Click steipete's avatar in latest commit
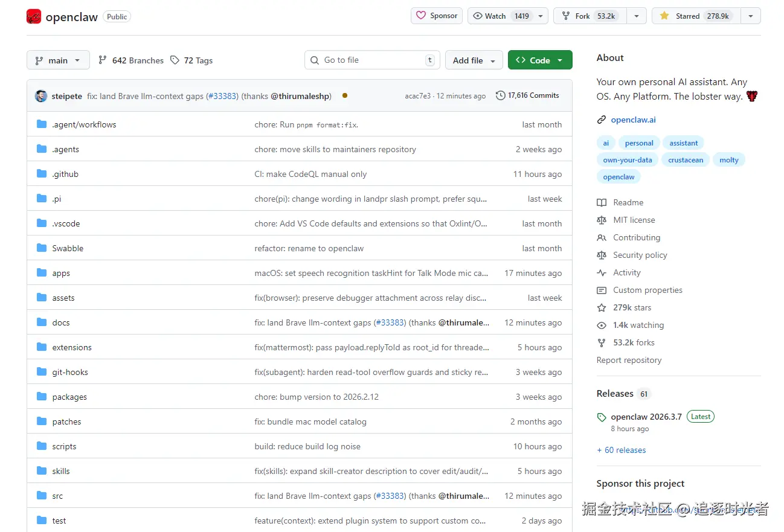 [x=41, y=96]
